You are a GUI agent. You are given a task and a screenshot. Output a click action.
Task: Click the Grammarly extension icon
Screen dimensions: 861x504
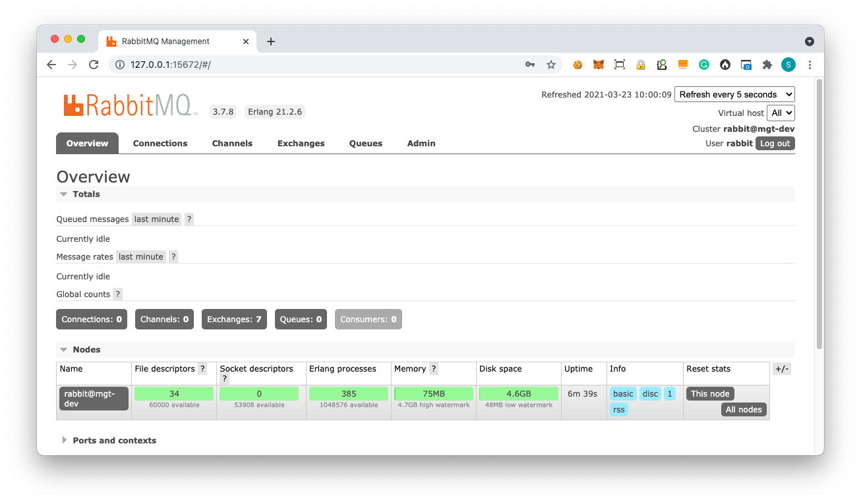(704, 65)
